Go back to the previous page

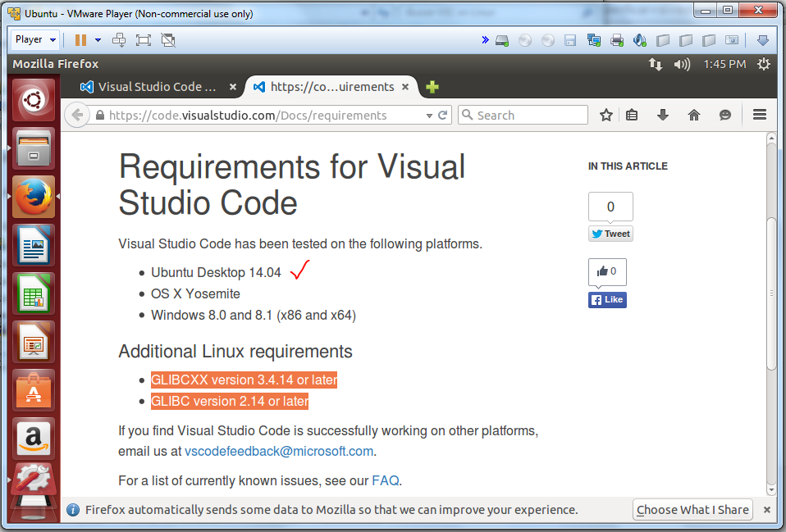(77, 116)
